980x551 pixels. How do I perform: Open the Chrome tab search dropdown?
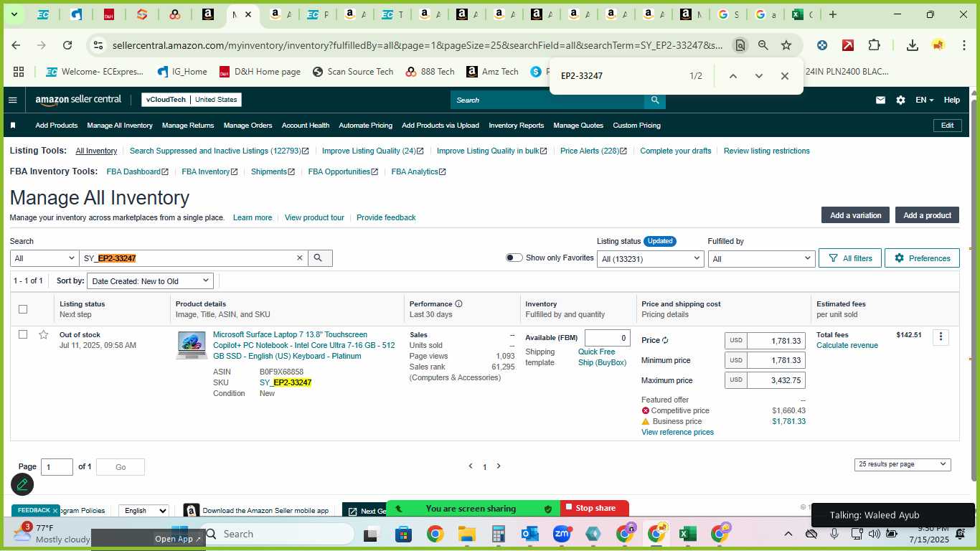13,14
